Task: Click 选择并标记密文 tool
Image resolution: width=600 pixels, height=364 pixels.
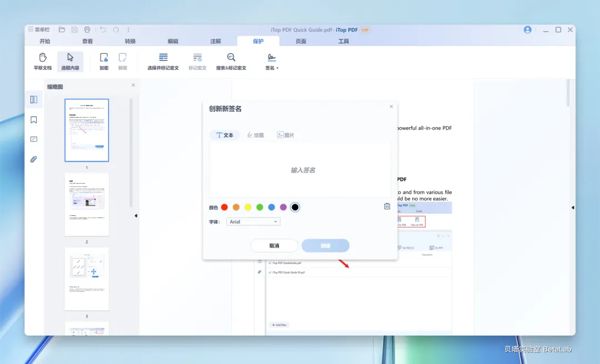Action: pos(163,62)
